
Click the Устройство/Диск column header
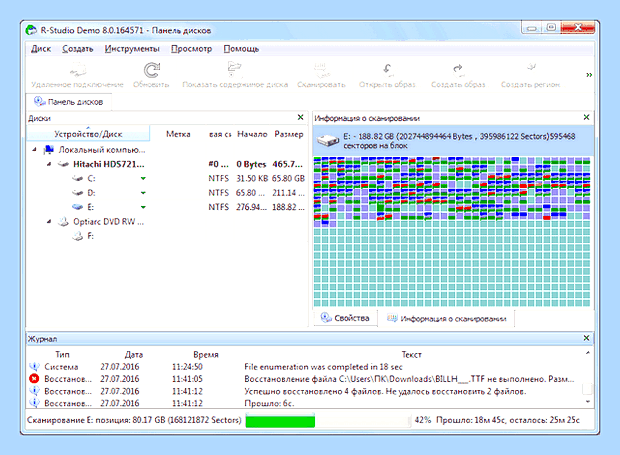pyautogui.click(x=88, y=134)
